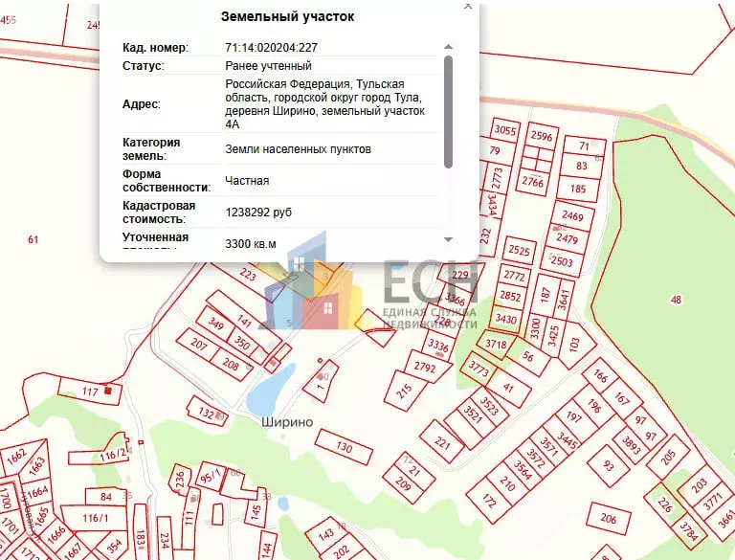735x560 pixels.
Task: Select parcel 41 on the map
Action: [x=508, y=388]
